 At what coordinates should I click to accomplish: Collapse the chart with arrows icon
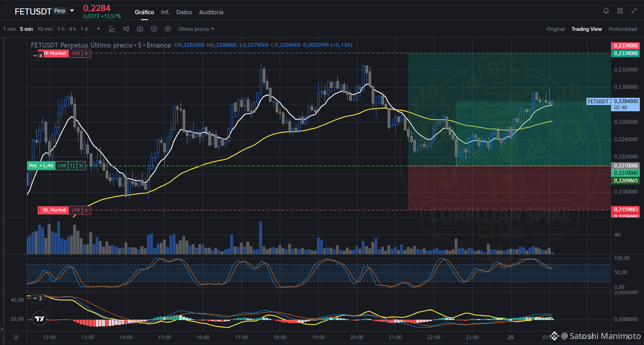tap(634, 11)
